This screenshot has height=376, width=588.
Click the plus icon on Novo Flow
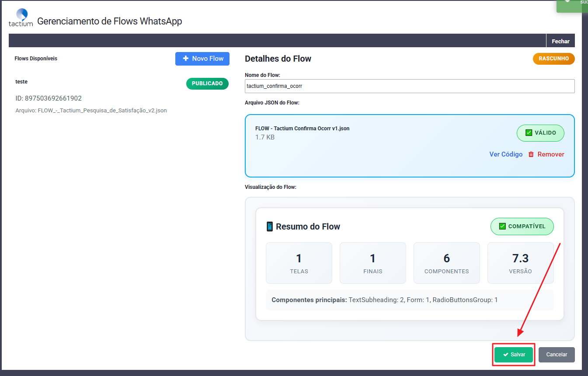[186, 59]
